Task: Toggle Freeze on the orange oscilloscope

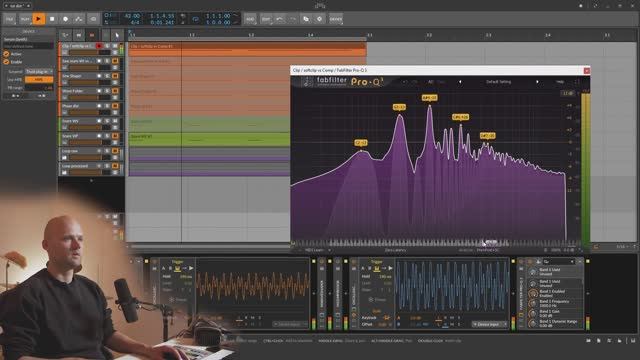Action: [x=178, y=300]
